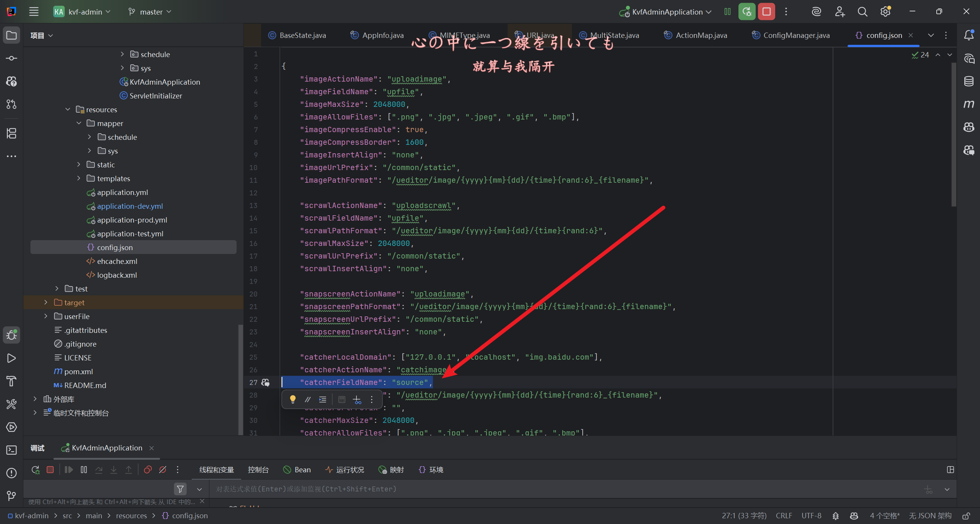Open the Project tool window icon
980x524 pixels.
click(x=11, y=35)
